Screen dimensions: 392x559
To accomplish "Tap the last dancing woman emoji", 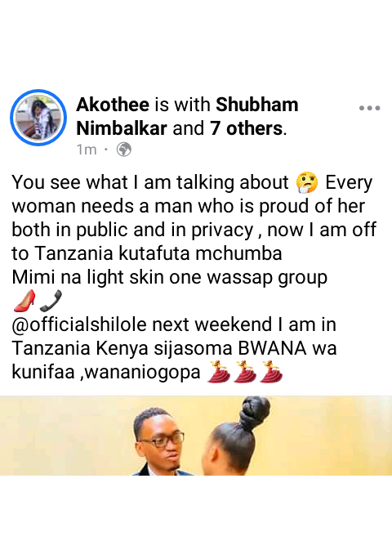I will click(x=271, y=372).
